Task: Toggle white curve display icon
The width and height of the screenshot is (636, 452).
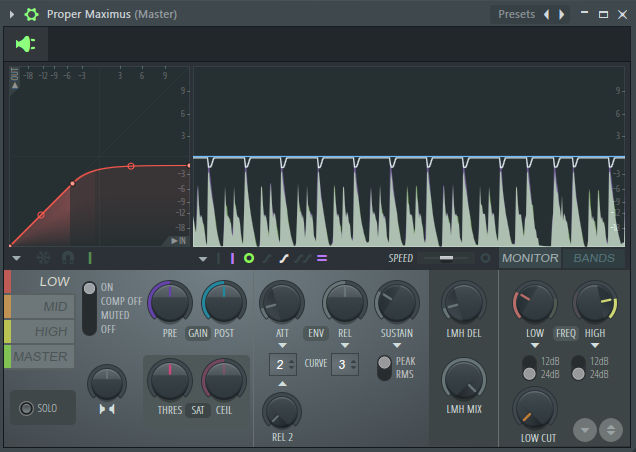Action: pyautogui.click(x=284, y=258)
